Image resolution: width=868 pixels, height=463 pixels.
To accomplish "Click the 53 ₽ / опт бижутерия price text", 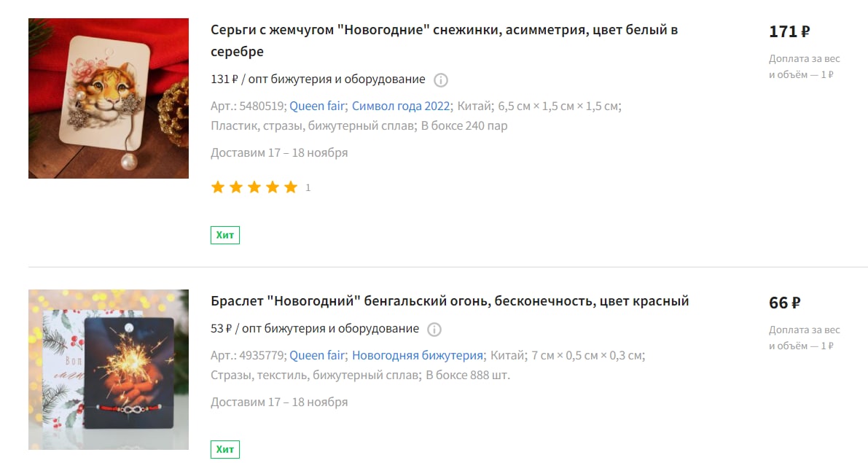I will click(314, 328).
